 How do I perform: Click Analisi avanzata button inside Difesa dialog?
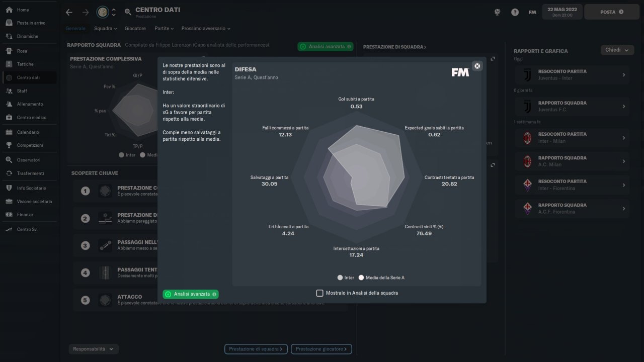click(191, 294)
